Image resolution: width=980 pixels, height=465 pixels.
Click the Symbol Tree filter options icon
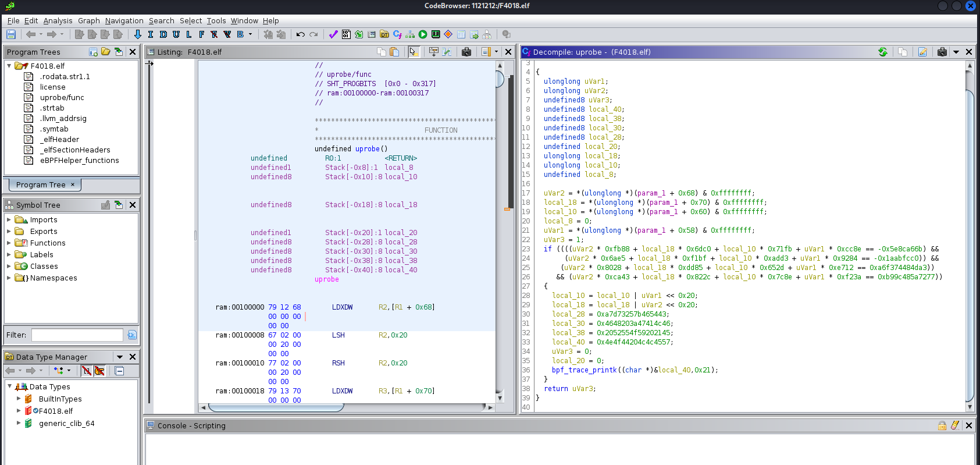coord(132,335)
